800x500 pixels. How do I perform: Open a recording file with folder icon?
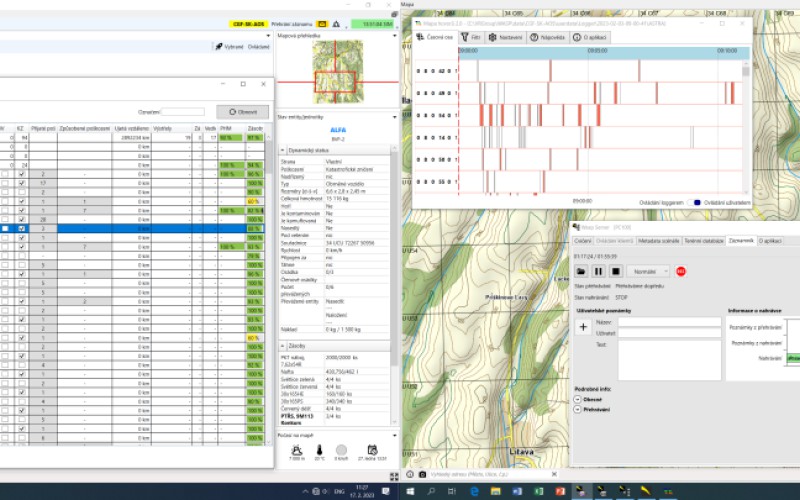[581, 271]
